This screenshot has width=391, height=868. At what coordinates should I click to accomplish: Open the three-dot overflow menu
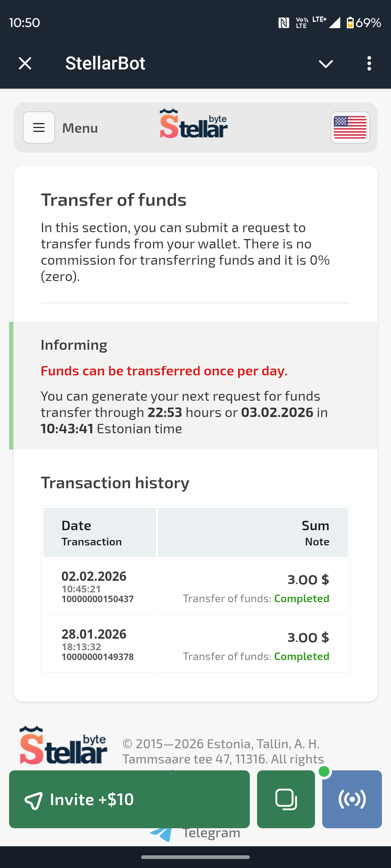click(x=369, y=63)
